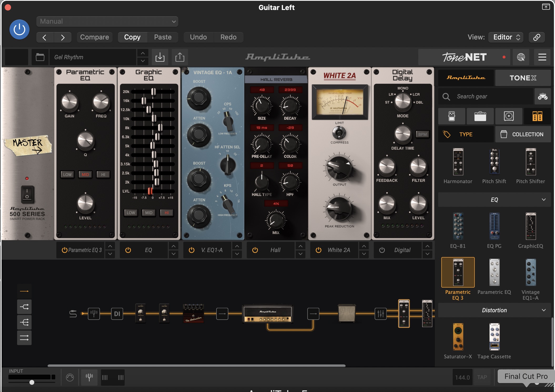Select the stomp pedal gear category icon

pyautogui.click(x=452, y=116)
